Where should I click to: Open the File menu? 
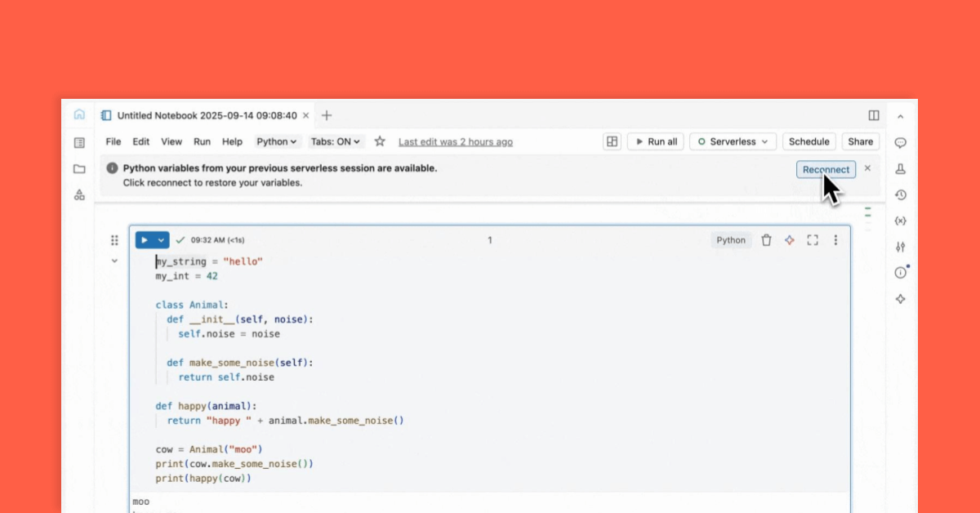(114, 141)
